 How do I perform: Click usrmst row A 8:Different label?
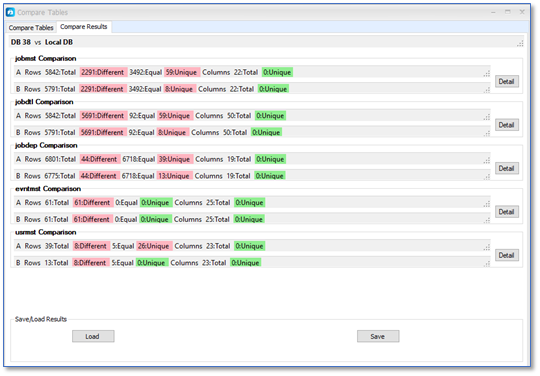click(x=91, y=246)
